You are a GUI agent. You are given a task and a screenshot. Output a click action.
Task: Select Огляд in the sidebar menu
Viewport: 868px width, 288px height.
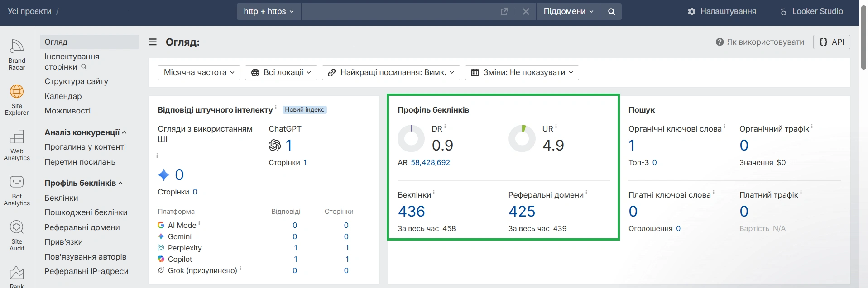[x=90, y=42]
